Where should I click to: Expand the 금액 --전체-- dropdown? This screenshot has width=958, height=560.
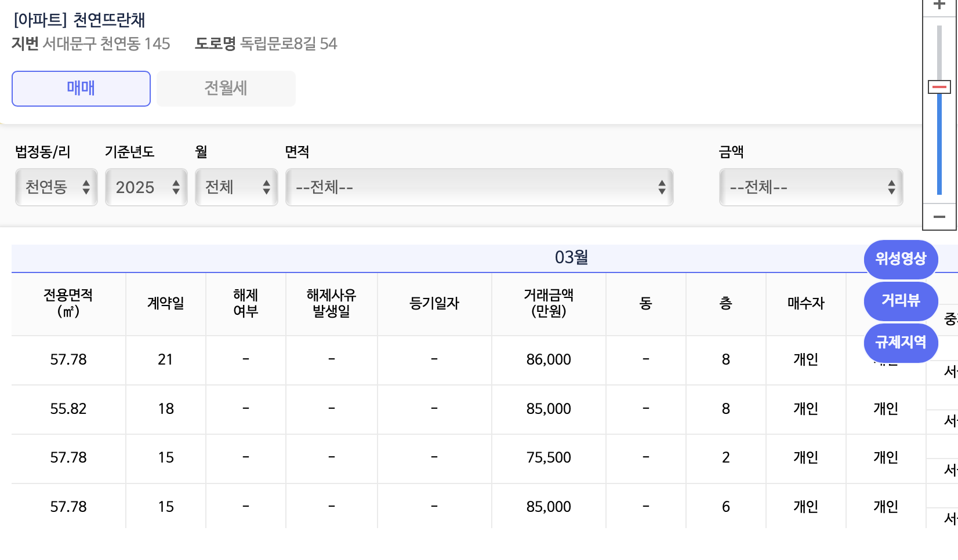811,187
